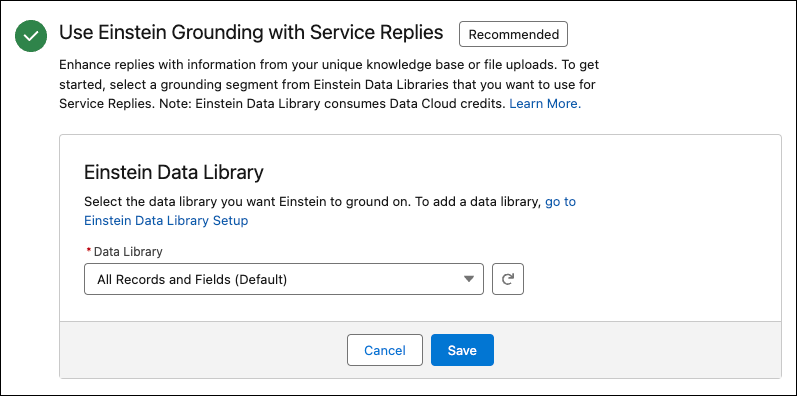Click the Einstein Data Library heading

tap(174, 173)
